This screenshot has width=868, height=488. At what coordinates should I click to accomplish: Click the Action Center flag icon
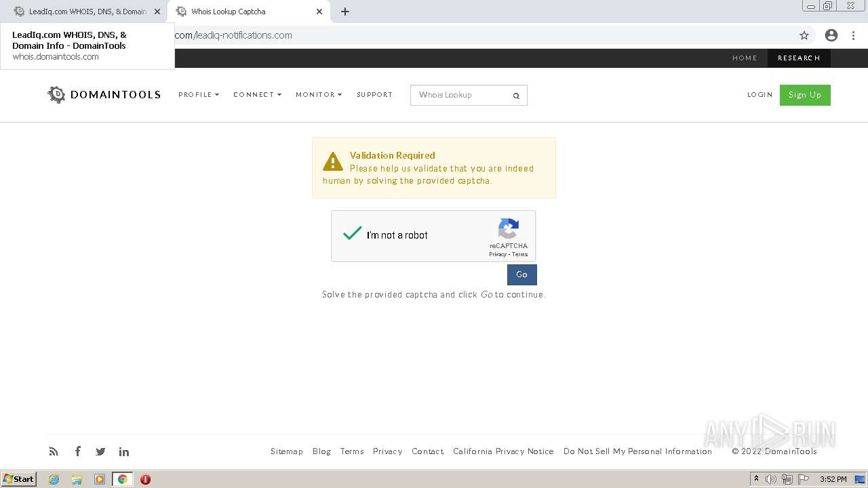(x=804, y=479)
